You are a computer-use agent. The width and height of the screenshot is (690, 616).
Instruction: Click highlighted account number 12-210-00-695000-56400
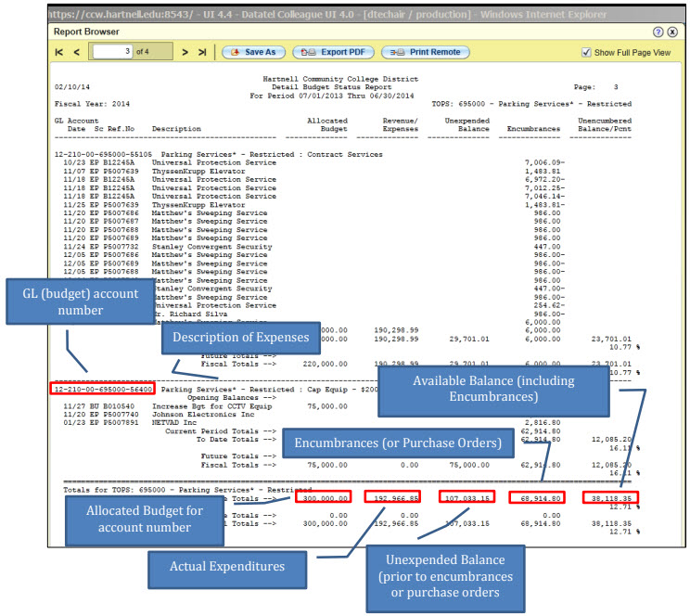point(104,390)
